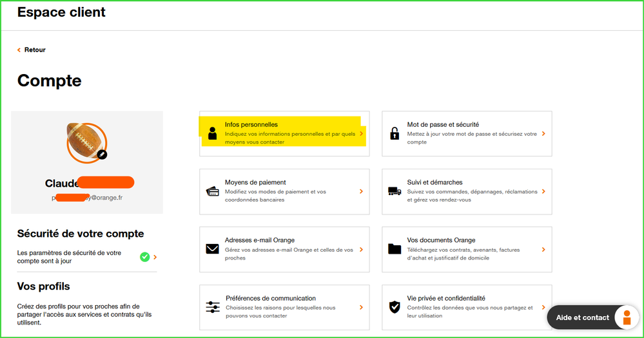Click the rugby ball profile picture

click(84, 140)
